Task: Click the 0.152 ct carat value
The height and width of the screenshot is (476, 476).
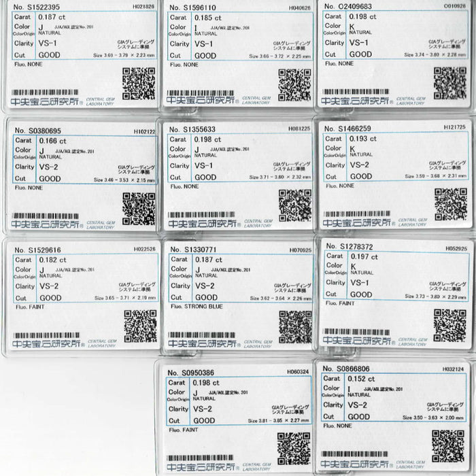Action: click(x=361, y=379)
